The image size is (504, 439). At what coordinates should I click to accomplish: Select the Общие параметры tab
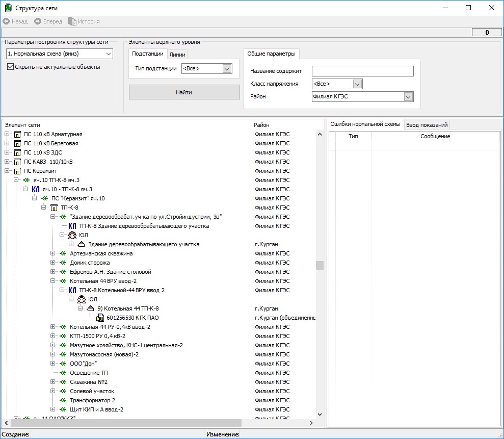(x=271, y=54)
